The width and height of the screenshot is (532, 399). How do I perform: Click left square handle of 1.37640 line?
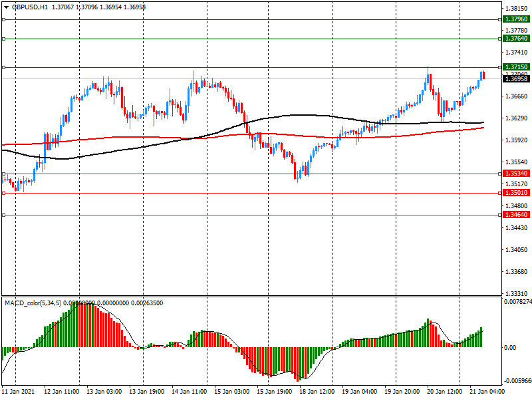tap(3, 39)
